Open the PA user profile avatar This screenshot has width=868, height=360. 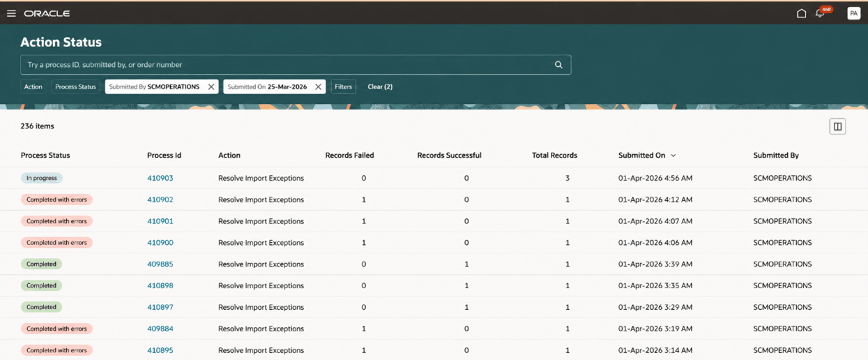(x=853, y=13)
